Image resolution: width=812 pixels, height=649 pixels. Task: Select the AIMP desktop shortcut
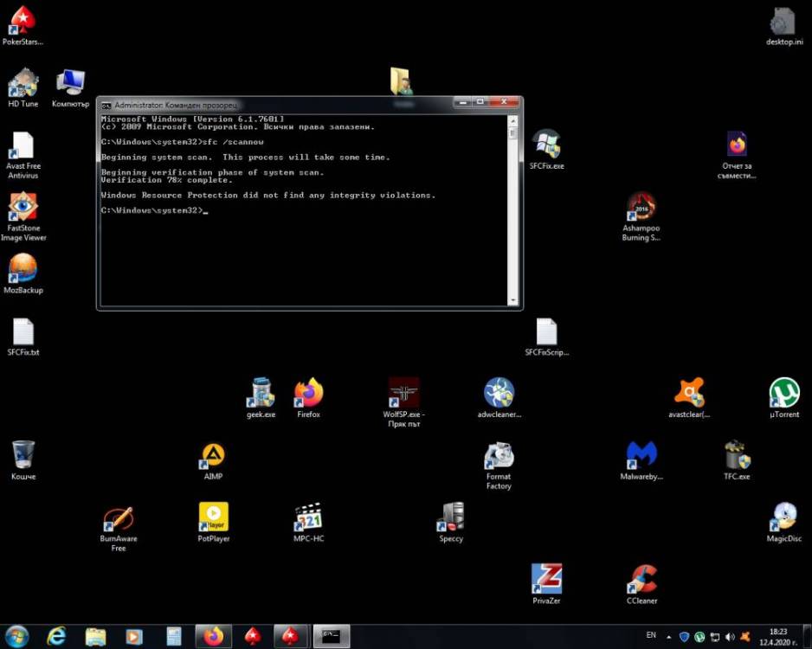tap(213, 460)
